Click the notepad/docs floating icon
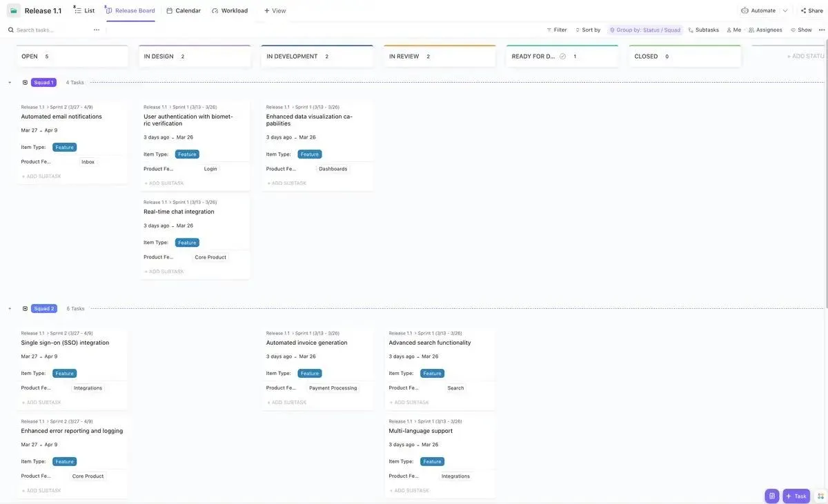828x504 pixels. click(772, 496)
